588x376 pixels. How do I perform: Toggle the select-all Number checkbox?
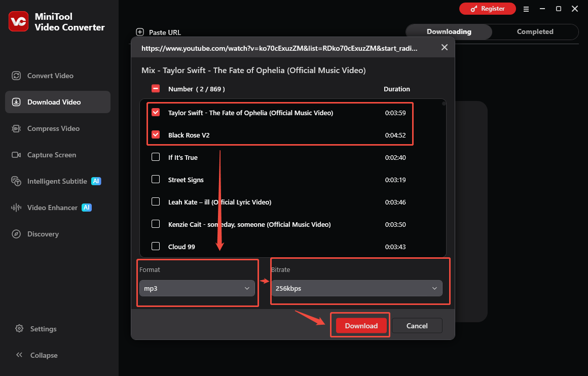point(156,89)
